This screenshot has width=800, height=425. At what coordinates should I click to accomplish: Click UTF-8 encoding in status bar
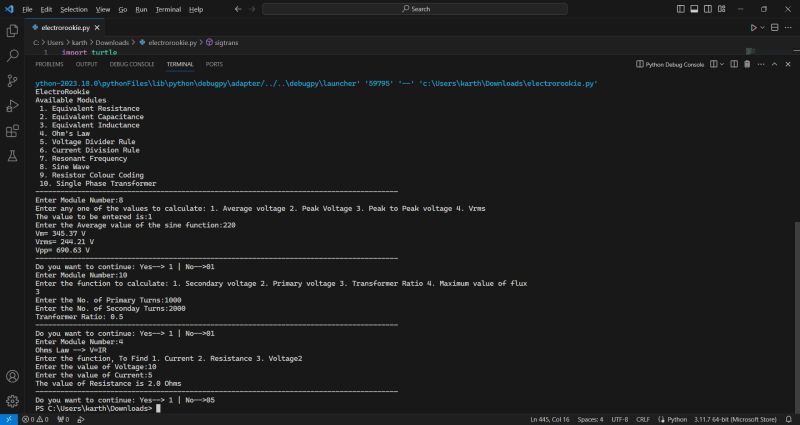[x=619, y=419]
